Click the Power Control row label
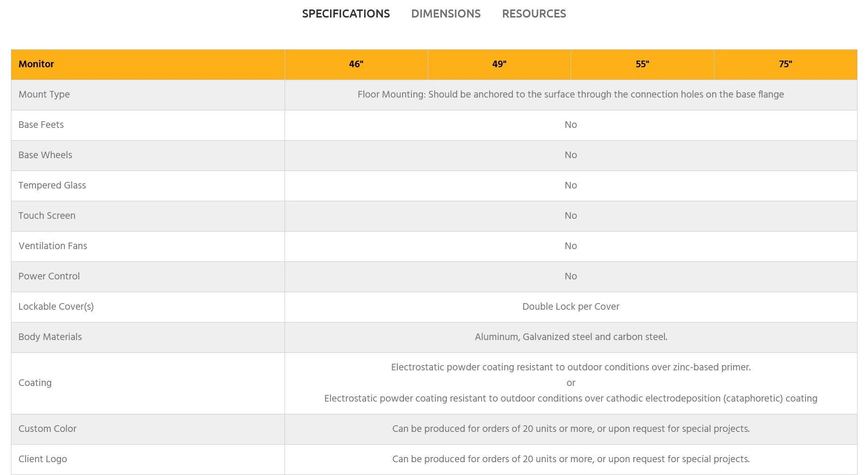868x475 pixels. 49,276
